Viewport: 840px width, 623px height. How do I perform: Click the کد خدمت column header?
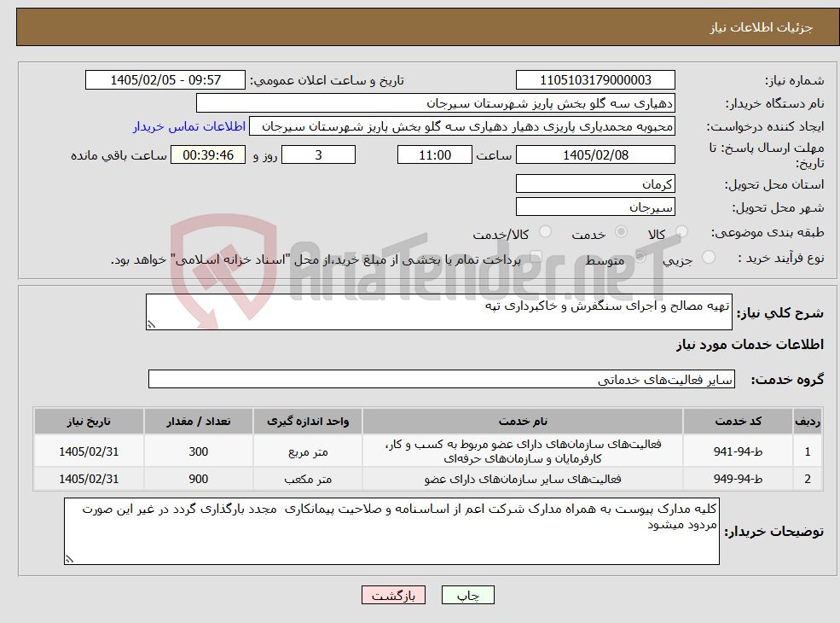(738, 422)
